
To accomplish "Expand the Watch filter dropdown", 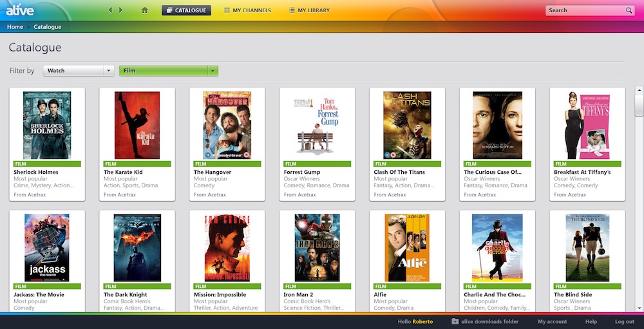I will [109, 71].
